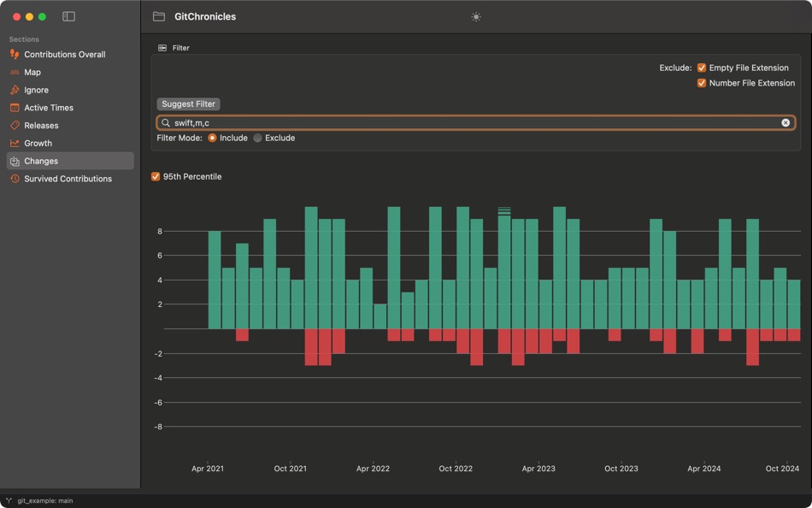Viewport: 812px width, 508px height.
Task: Click the Oct 2021 axis label
Action: pos(290,469)
